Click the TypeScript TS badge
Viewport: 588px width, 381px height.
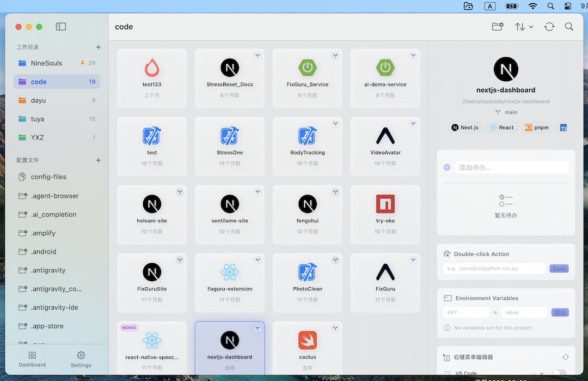pos(563,128)
